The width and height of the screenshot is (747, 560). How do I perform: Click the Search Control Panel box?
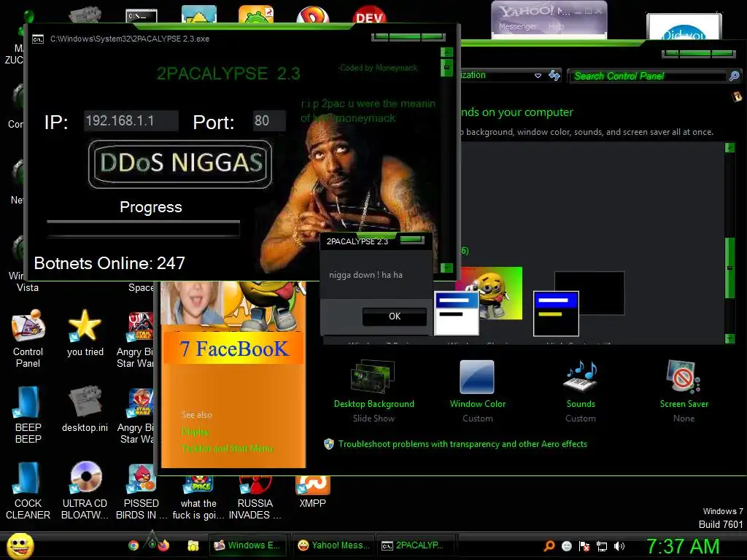pyautogui.click(x=648, y=76)
